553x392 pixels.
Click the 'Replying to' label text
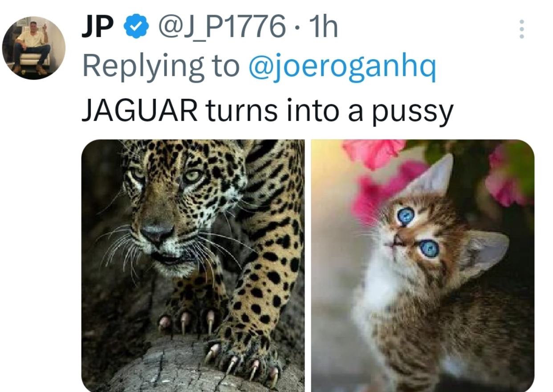pyautogui.click(x=160, y=67)
